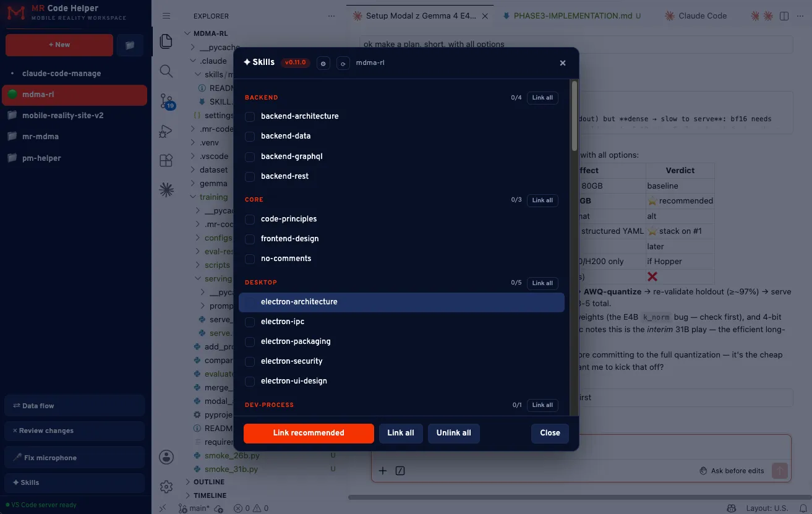The image size is (812, 514).
Task: Open the editor More Actions ellipsis
Action: (x=801, y=16)
